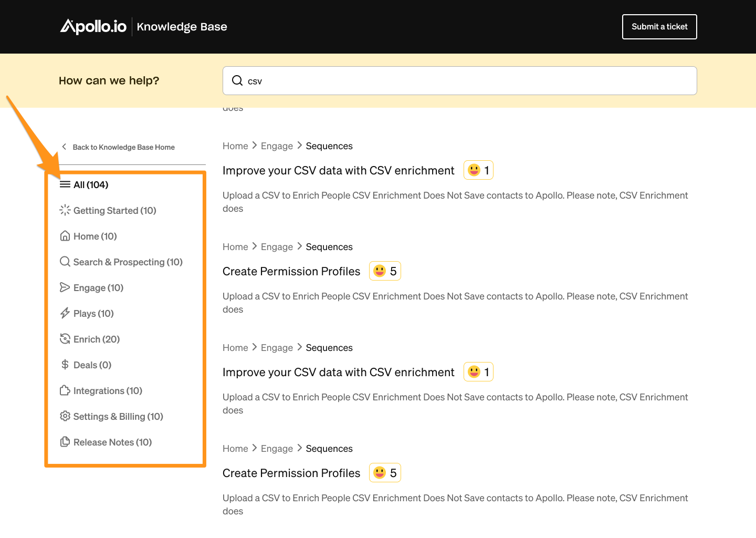Open first Create Permission Profiles article

[291, 271]
